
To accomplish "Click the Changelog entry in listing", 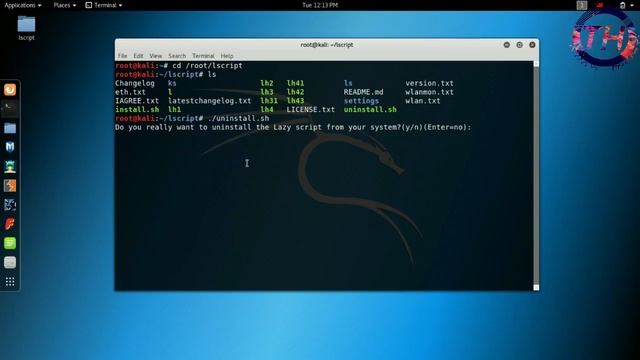I will (135, 83).
